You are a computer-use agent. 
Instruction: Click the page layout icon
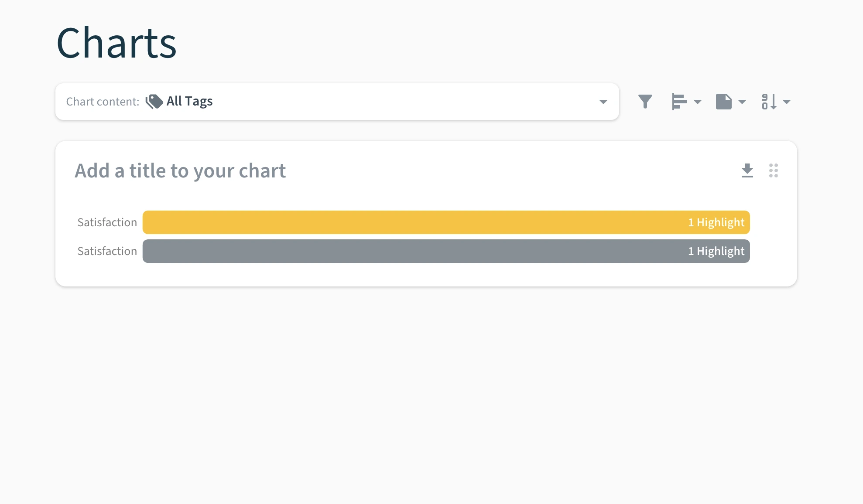click(x=724, y=101)
